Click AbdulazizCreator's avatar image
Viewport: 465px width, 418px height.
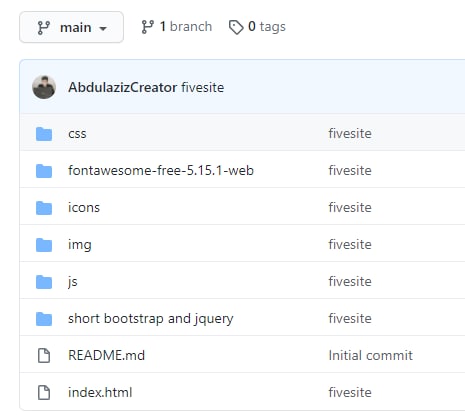pos(44,87)
